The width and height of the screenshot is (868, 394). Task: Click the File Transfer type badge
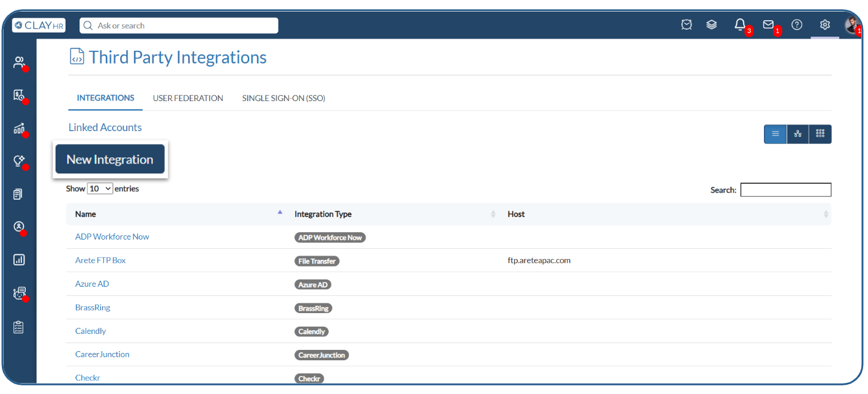[x=317, y=261]
